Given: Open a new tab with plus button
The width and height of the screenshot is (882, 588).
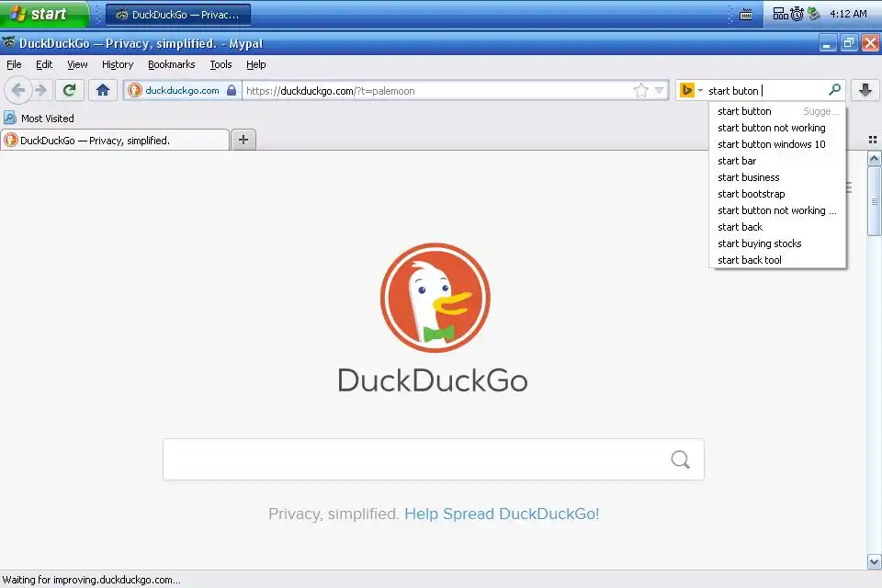Looking at the screenshot, I should [x=243, y=140].
